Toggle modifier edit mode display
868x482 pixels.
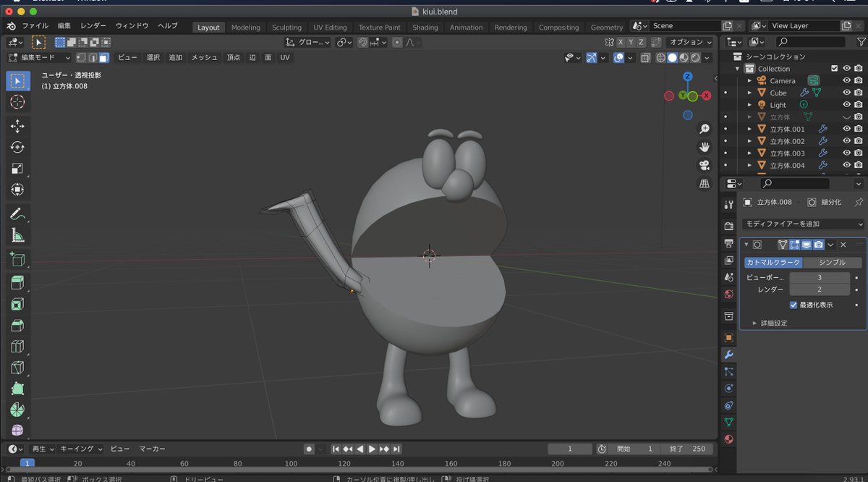click(x=794, y=245)
